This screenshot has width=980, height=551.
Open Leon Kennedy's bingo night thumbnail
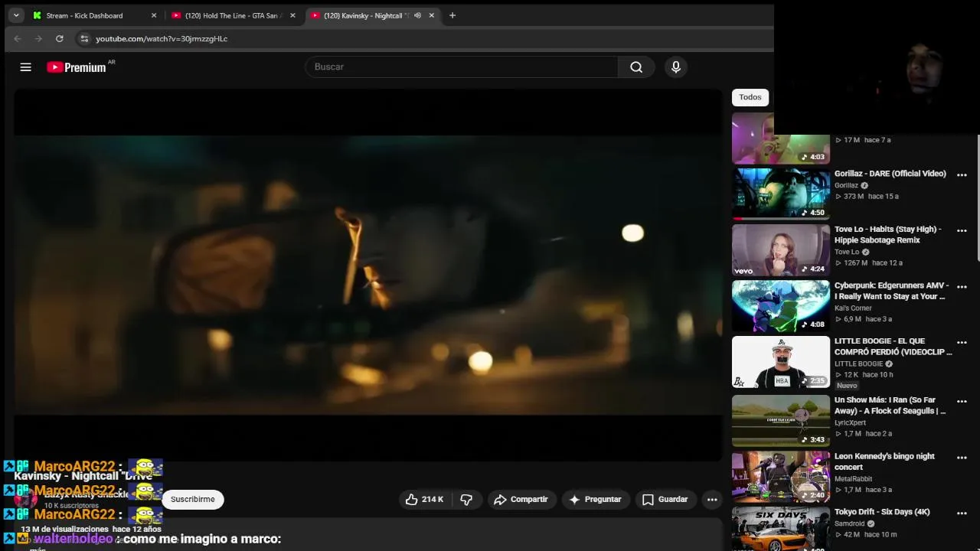pos(781,477)
